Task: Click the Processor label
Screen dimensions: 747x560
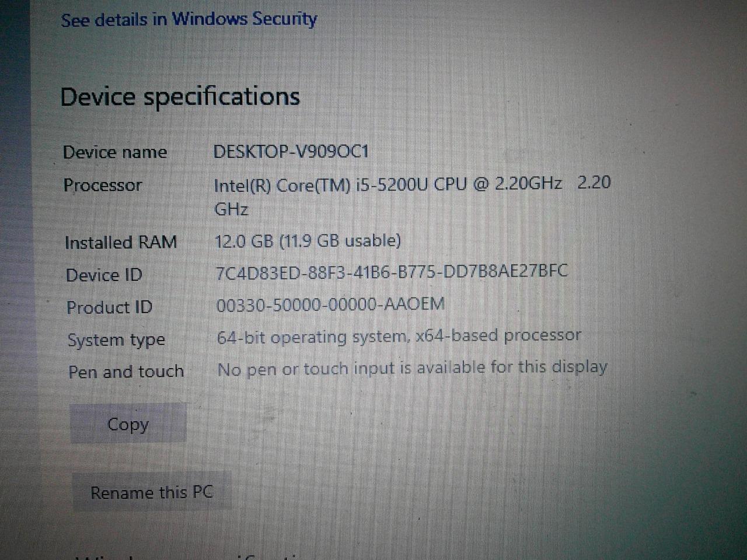Action: pos(103,185)
